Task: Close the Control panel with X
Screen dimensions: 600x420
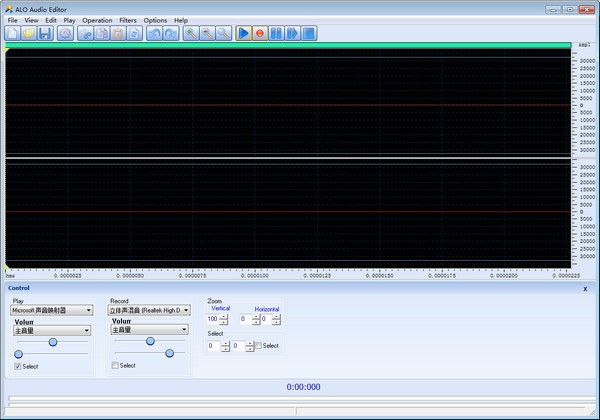Action: (x=585, y=288)
